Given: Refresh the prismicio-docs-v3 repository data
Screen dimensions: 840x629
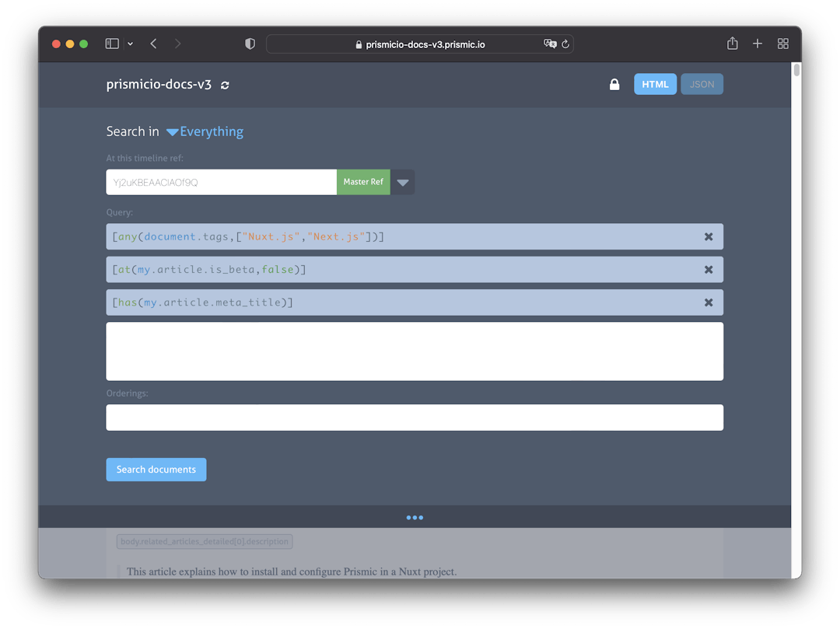Looking at the screenshot, I should click(225, 85).
